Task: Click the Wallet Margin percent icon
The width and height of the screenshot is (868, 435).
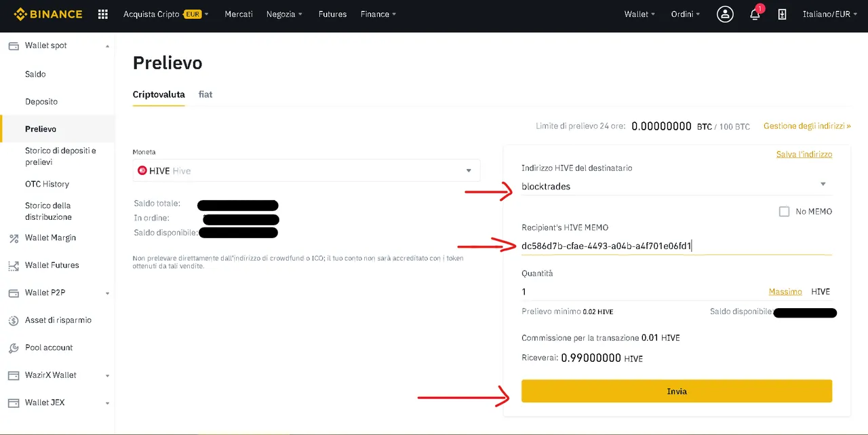Action: point(13,238)
